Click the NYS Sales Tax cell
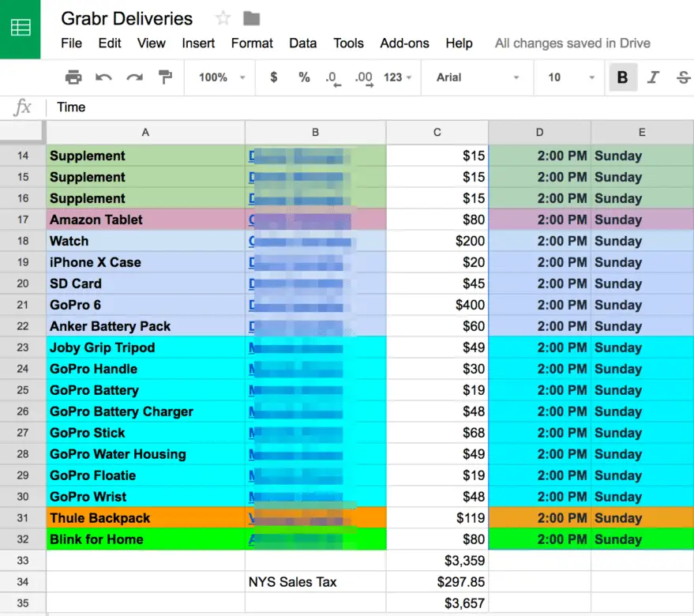The image size is (694, 616). click(x=316, y=582)
